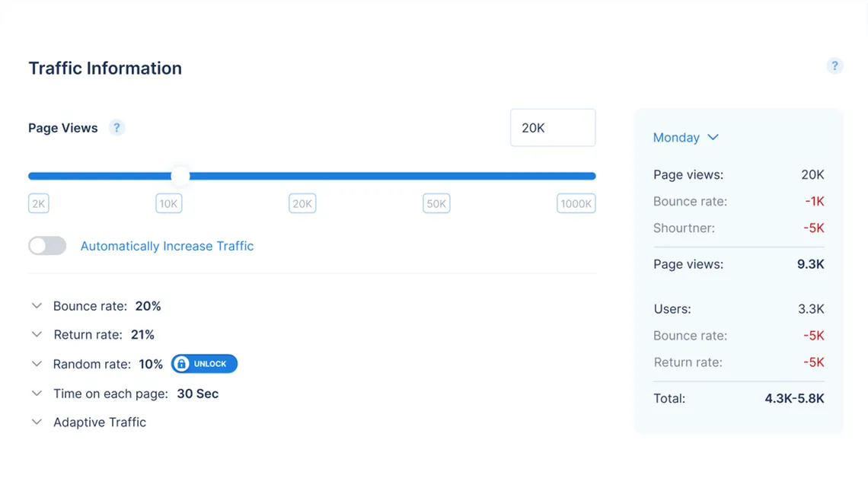The image size is (868, 488).
Task: Expand the Return rate details
Action: [37, 334]
